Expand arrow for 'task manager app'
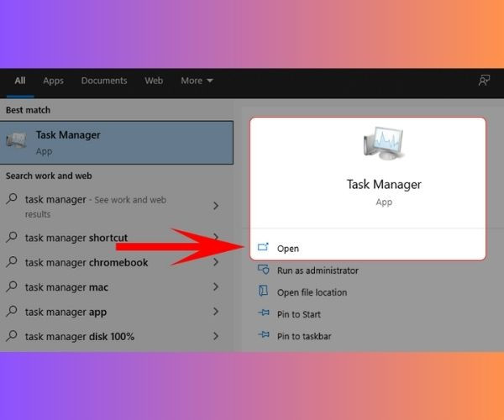504x420 pixels. pyautogui.click(x=216, y=312)
